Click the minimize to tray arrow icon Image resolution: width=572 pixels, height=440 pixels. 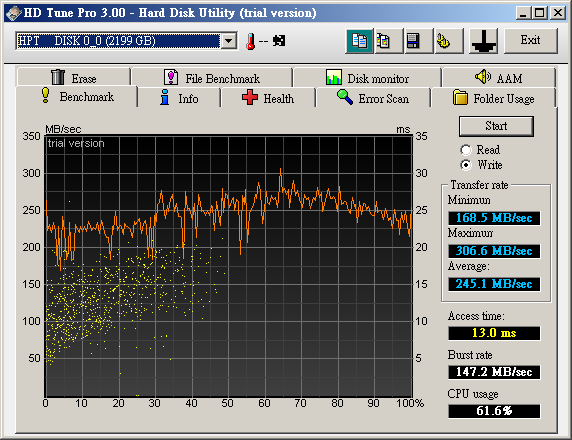click(483, 41)
